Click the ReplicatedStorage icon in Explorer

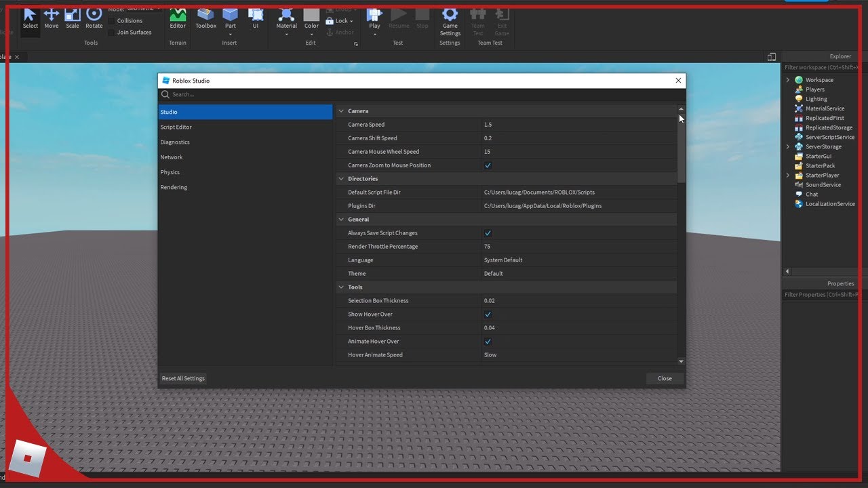(799, 127)
